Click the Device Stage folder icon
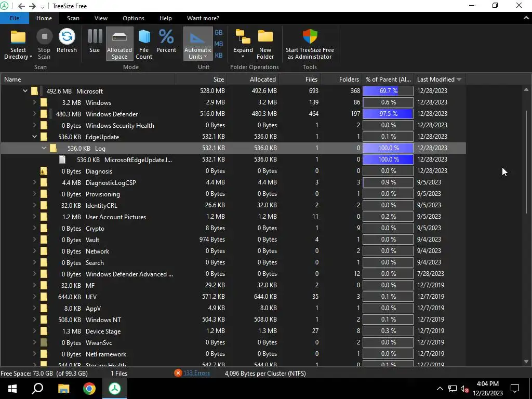532x399 pixels. [44, 331]
